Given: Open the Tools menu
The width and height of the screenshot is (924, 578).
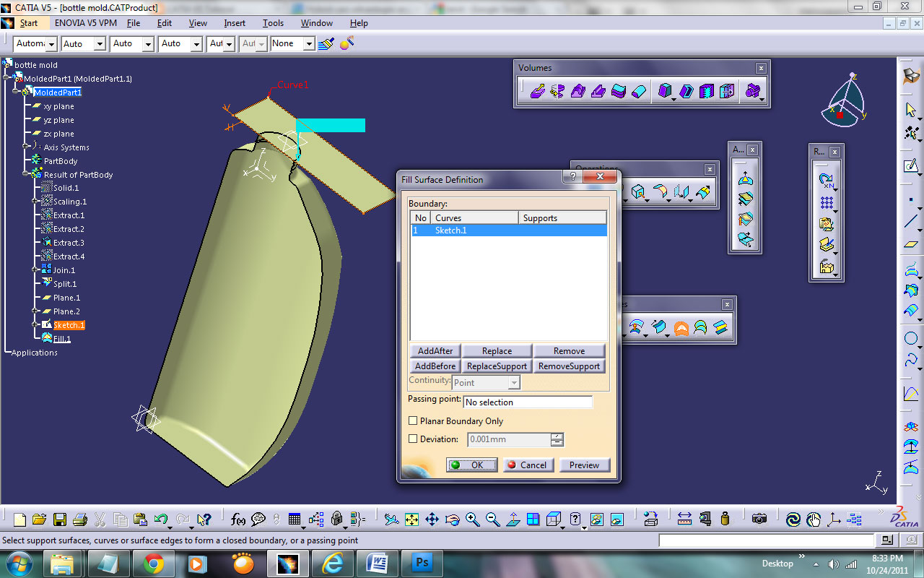Looking at the screenshot, I should [x=273, y=22].
